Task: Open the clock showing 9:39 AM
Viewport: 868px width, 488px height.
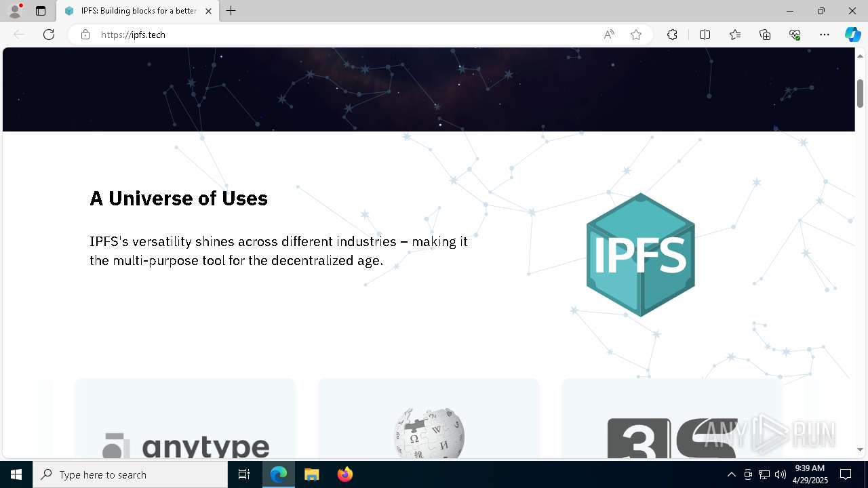Action: 811,474
